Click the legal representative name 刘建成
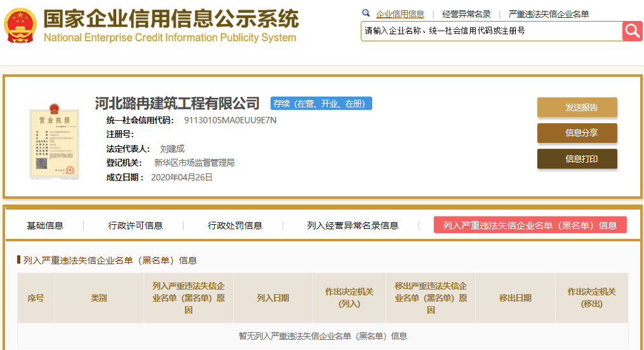 click(172, 149)
